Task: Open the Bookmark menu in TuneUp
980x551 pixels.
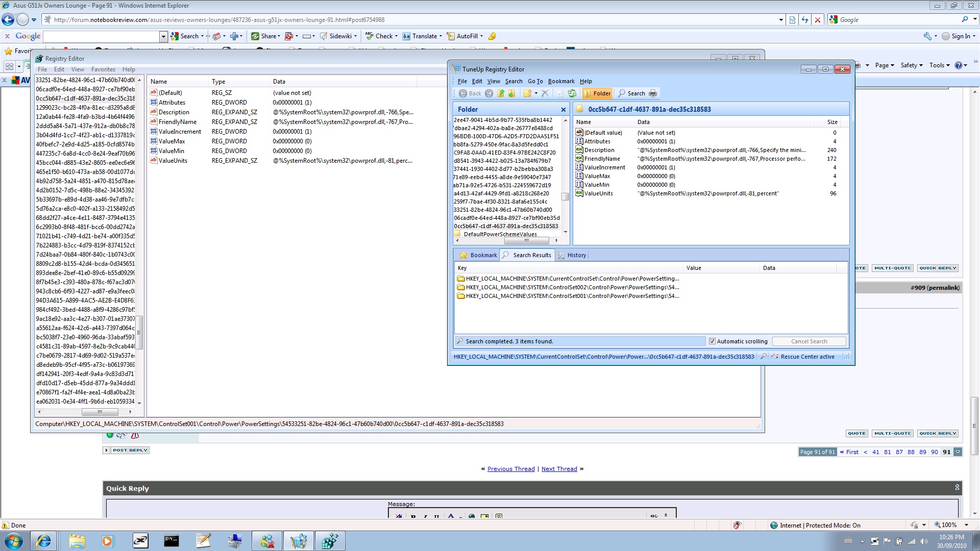Action: [561, 81]
